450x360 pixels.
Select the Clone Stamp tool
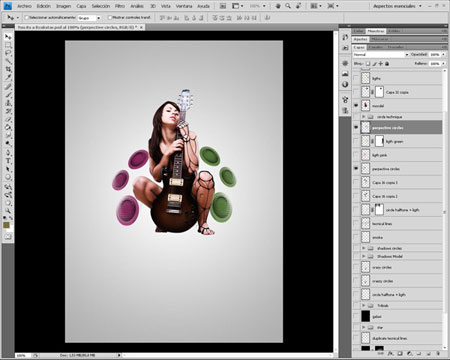pos(8,103)
